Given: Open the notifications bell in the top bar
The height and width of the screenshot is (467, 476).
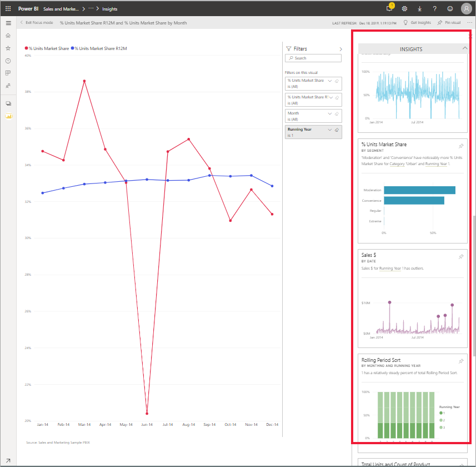Looking at the screenshot, I should (389, 8).
